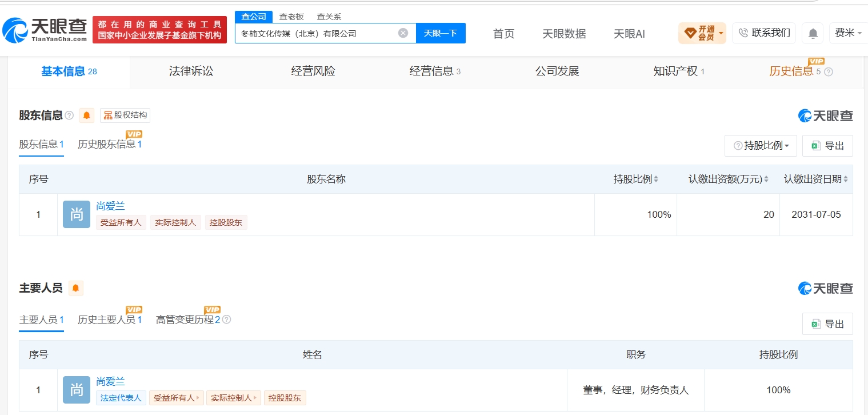Viewport: 868px width, 415px height.
Task: Open the 股权结构 chart icon button
Action: click(125, 115)
